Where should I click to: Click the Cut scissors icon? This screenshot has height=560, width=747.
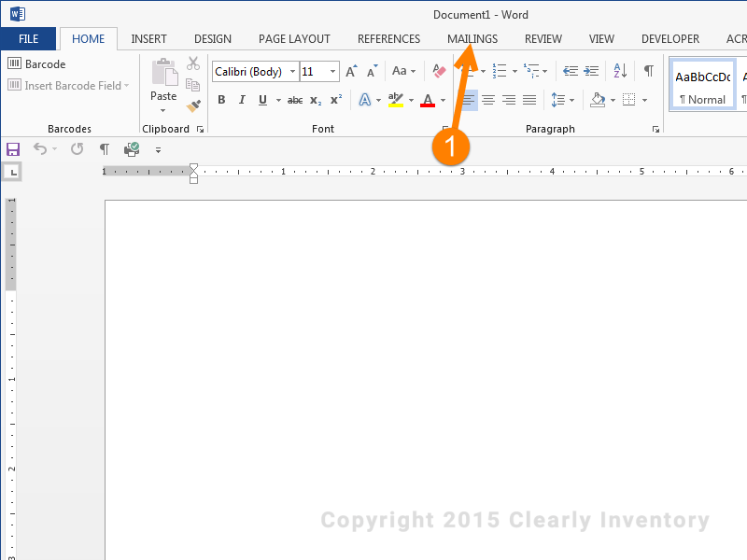coord(193,63)
